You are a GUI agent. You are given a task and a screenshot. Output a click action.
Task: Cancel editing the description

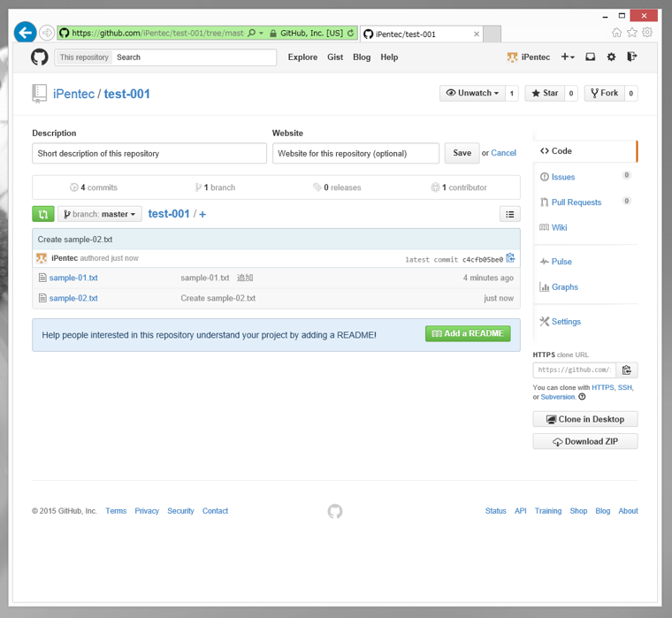pyautogui.click(x=504, y=153)
